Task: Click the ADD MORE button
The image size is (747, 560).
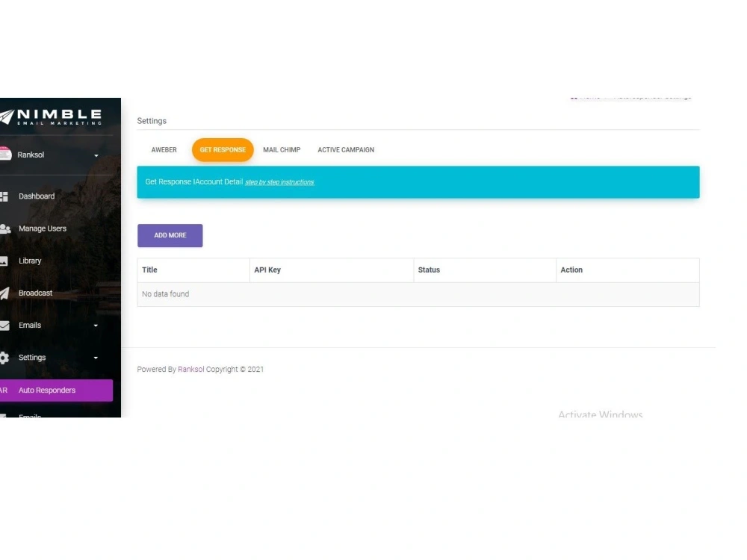Action: click(170, 235)
